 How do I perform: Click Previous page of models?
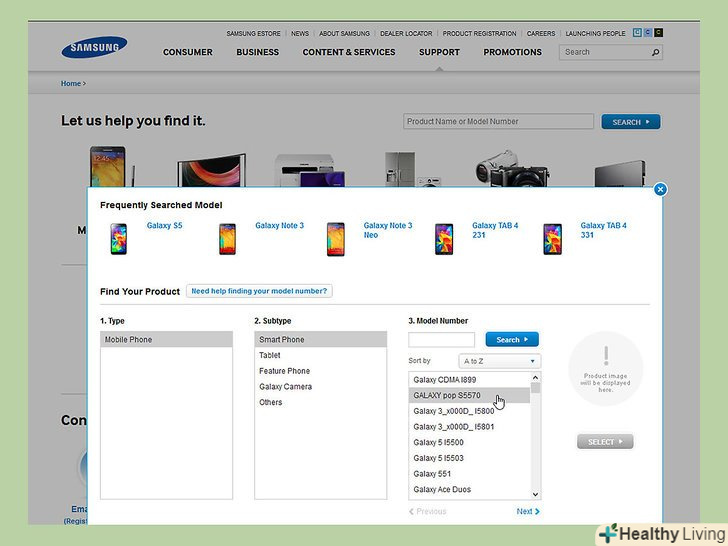click(428, 511)
